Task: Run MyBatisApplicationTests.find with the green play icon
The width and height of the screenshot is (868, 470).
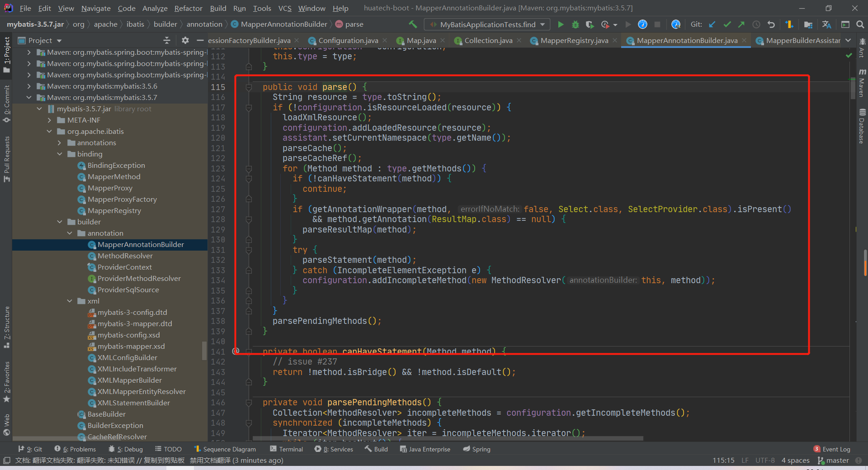Action: 561,24
